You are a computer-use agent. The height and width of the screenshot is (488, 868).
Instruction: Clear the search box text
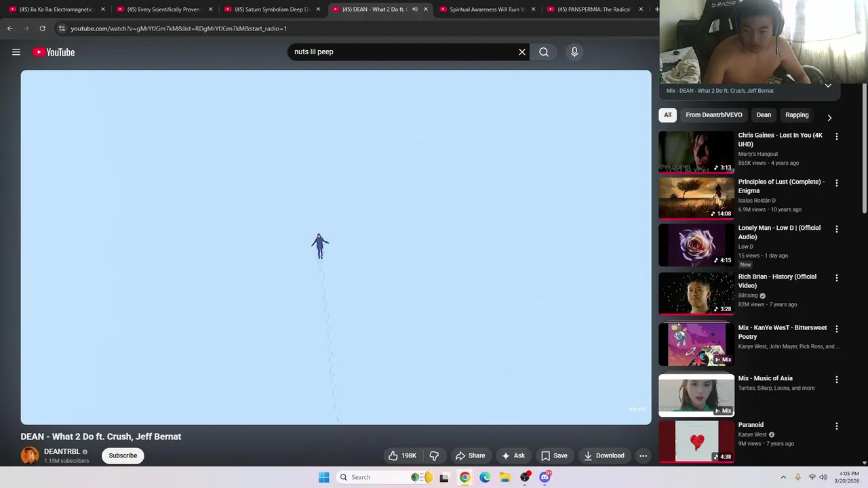pyautogui.click(x=522, y=52)
